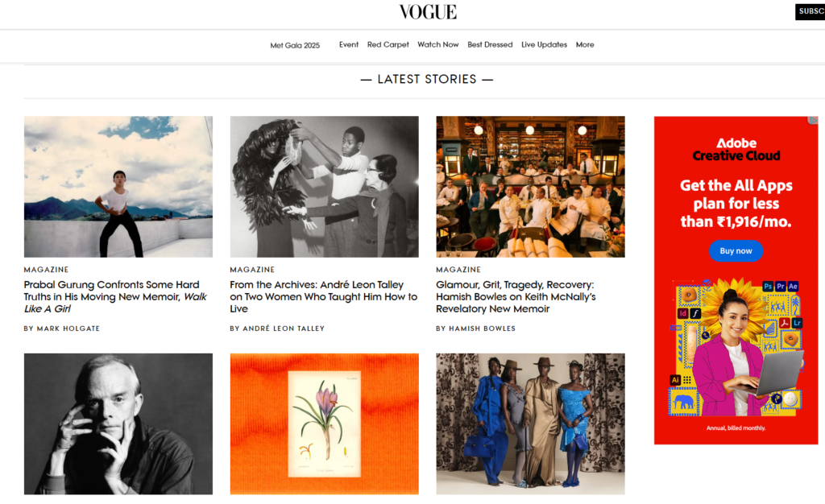Select the Event menu item
Image resolution: width=825 pixels, height=504 pixels.
(x=349, y=44)
